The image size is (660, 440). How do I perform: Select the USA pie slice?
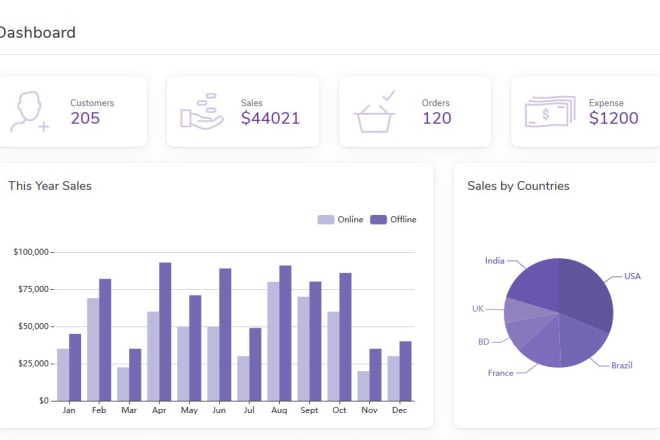click(587, 295)
